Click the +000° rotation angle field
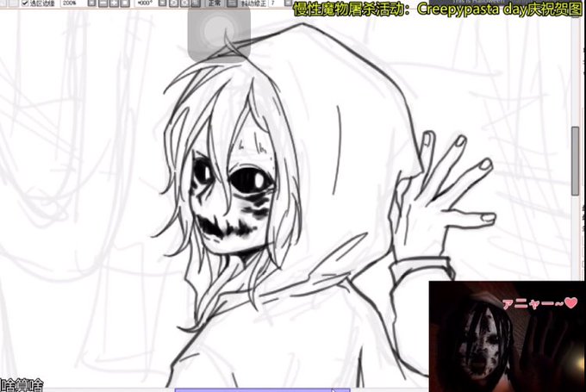586x392 pixels. tap(146, 3)
